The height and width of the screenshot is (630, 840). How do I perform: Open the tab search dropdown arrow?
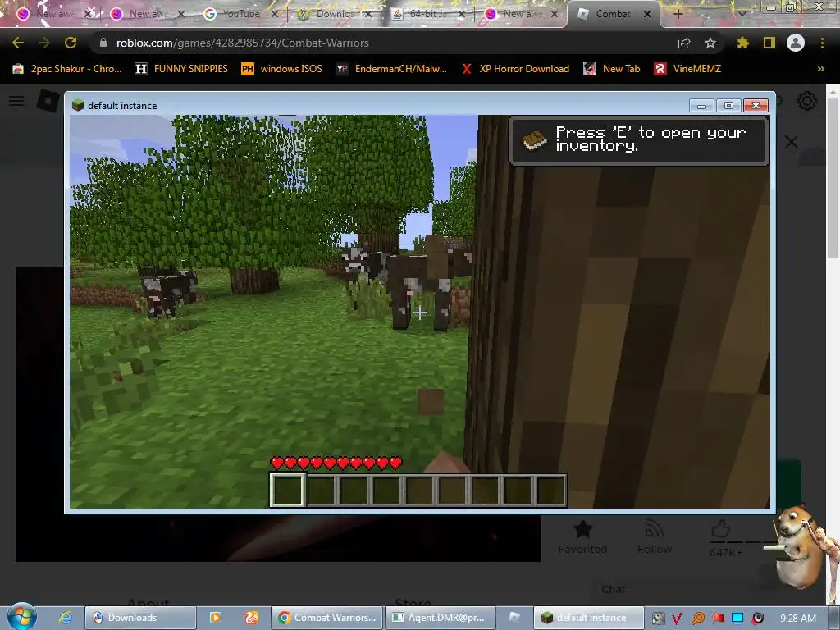(742, 14)
